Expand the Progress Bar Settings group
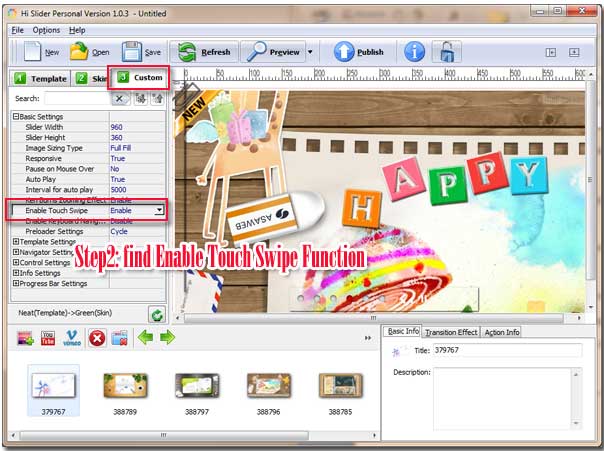This screenshot has width=604, height=451. coord(15,284)
